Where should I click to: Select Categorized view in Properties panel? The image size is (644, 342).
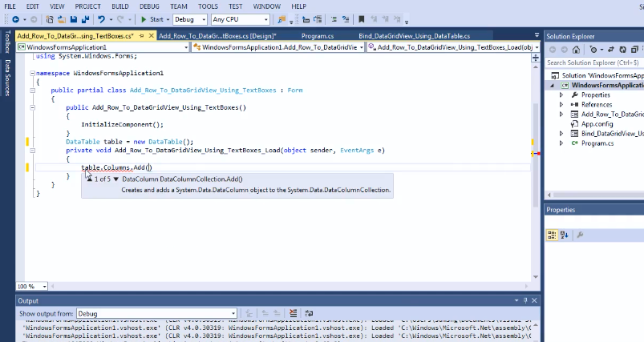[553, 235]
